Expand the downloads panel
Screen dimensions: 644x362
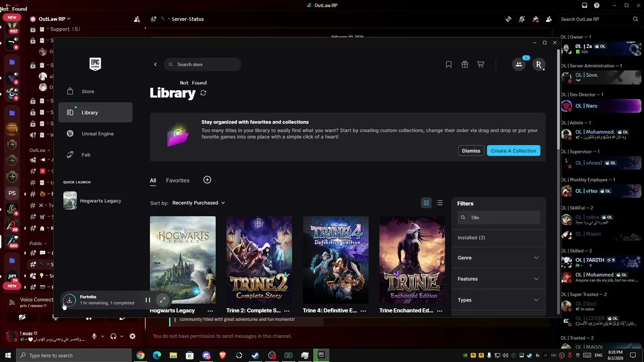click(163, 300)
